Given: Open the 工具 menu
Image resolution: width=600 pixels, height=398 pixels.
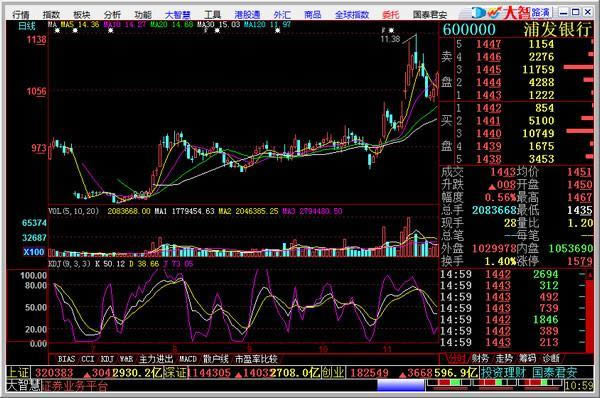Looking at the screenshot, I should (x=212, y=15).
